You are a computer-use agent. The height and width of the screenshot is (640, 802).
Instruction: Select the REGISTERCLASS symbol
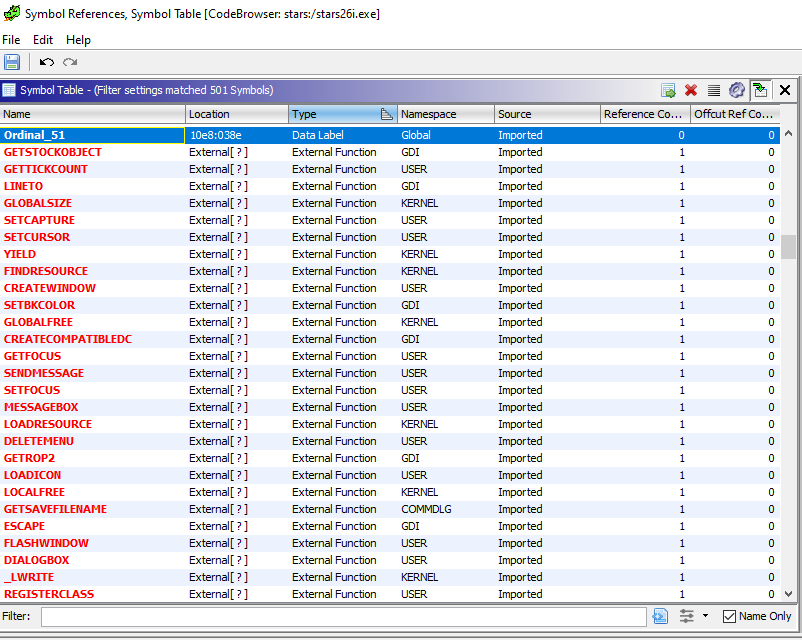pyautogui.click(x=49, y=594)
